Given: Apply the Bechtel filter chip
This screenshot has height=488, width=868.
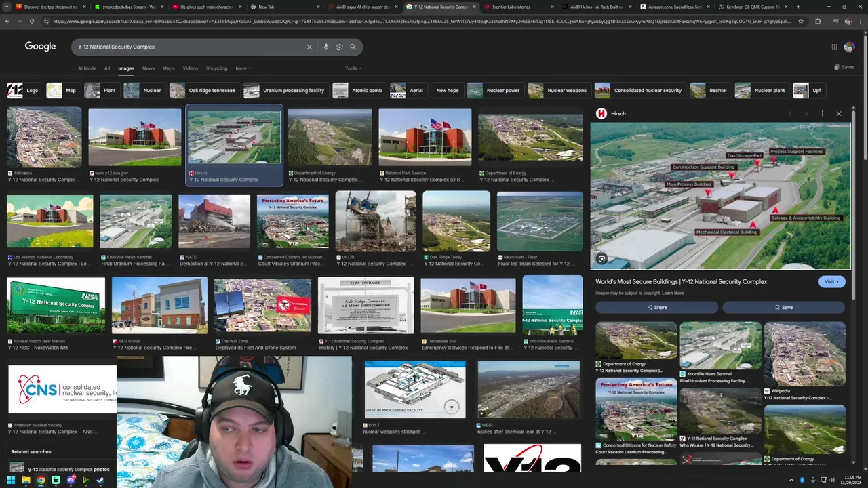Looking at the screenshot, I should click(x=709, y=90).
